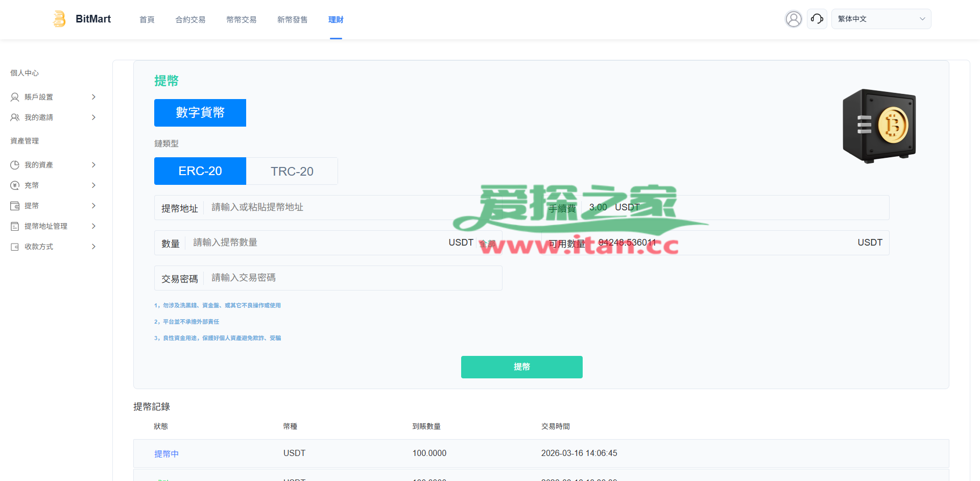Switch chain type to TRC-20
The image size is (980, 481).
(x=292, y=171)
